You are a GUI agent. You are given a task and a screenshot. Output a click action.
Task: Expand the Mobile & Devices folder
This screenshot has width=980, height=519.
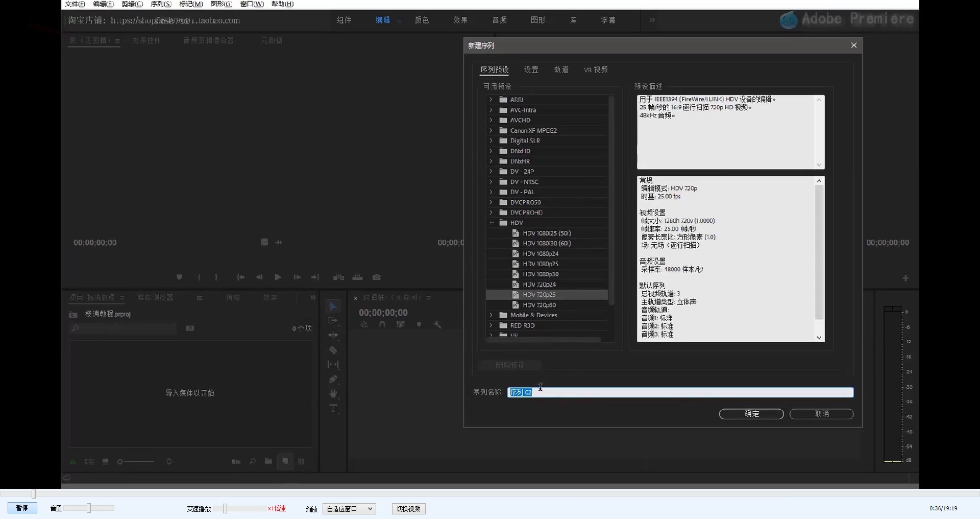tap(491, 315)
